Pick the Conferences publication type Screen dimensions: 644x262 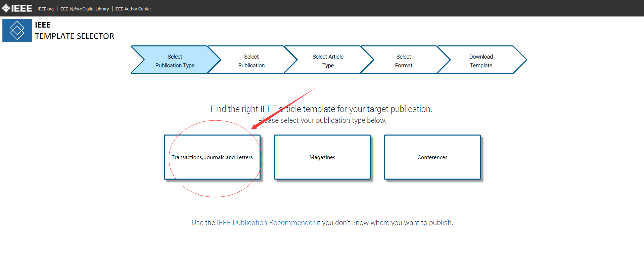(432, 157)
